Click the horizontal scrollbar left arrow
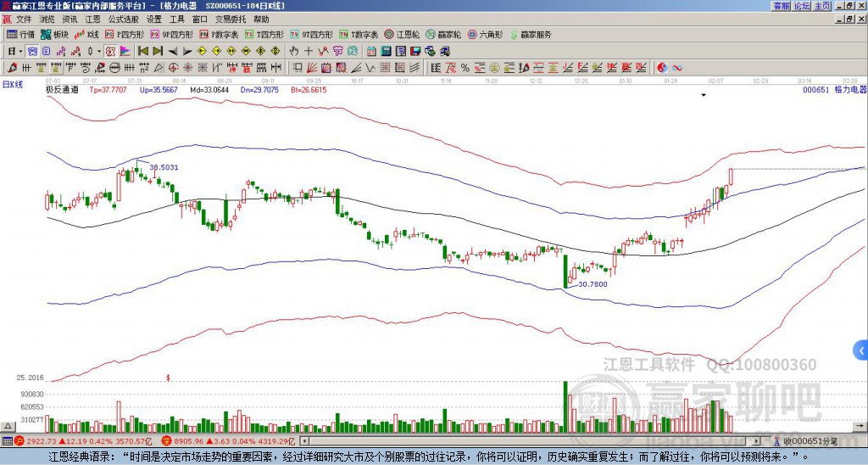 click(x=304, y=441)
